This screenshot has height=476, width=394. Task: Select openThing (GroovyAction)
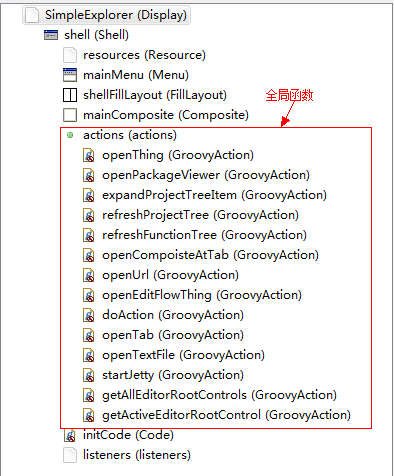[x=178, y=155]
